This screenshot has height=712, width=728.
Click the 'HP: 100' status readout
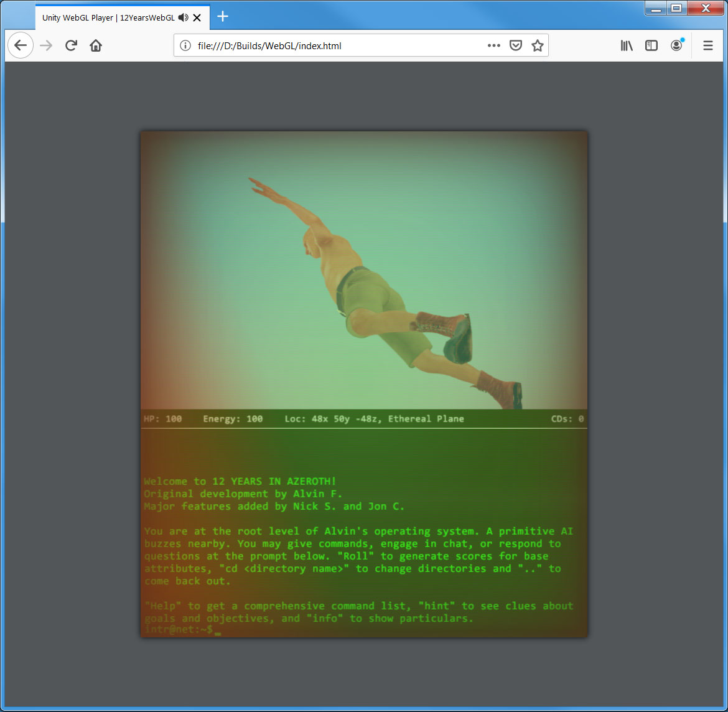click(162, 419)
